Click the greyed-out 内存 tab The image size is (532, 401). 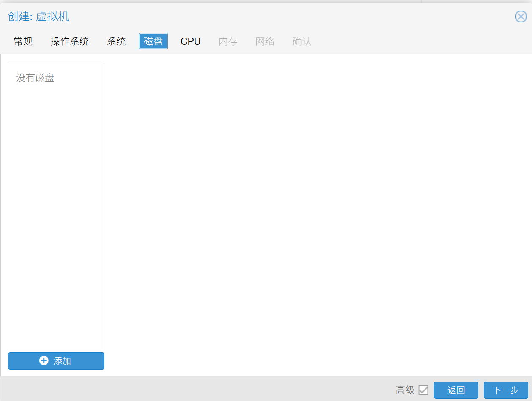coord(228,41)
